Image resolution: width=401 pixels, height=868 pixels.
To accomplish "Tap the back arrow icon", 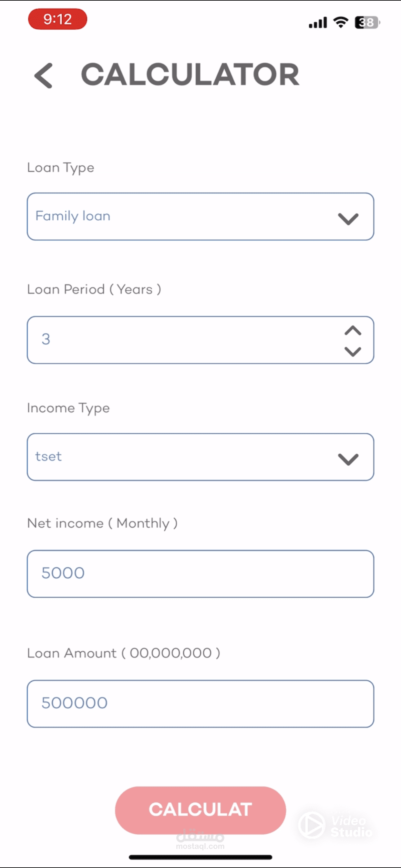I will pyautogui.click(x=44, y=76).
